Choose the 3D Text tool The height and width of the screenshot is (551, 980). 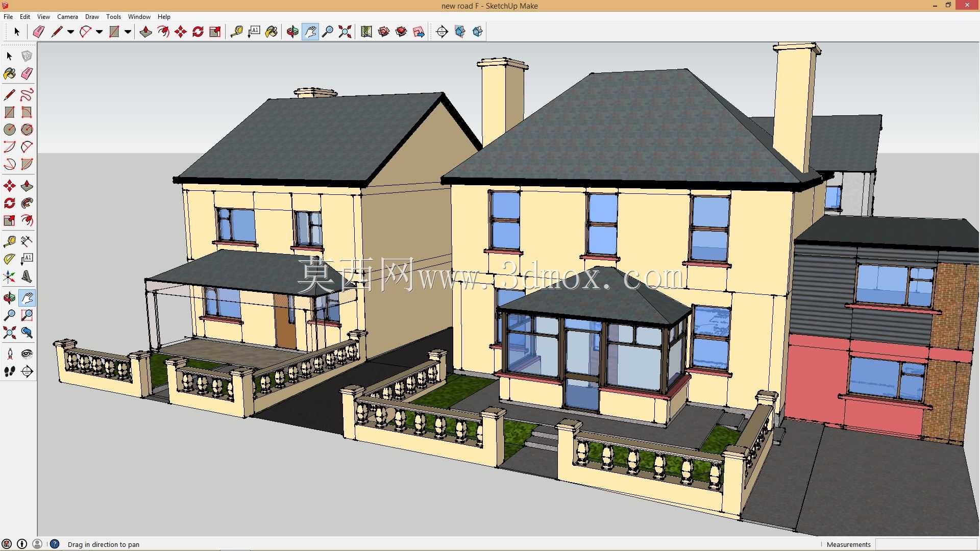tap(27, 277)
